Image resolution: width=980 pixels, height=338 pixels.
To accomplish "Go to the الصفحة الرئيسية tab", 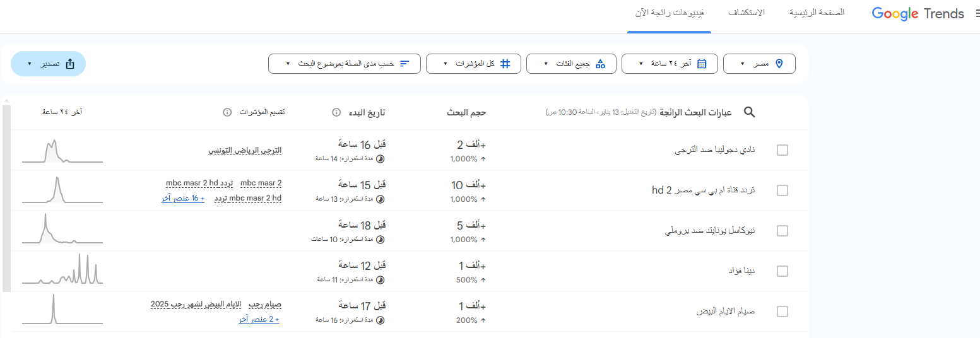I will 817,13.
